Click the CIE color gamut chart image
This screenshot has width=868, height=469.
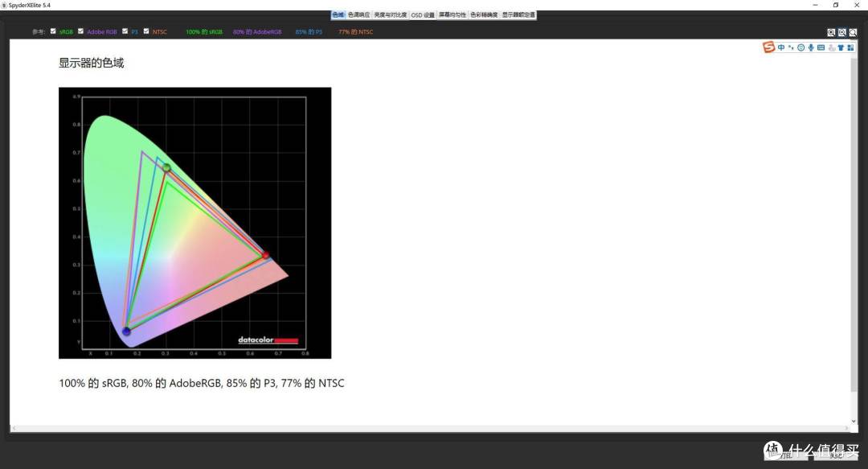[x=194, y=223]
